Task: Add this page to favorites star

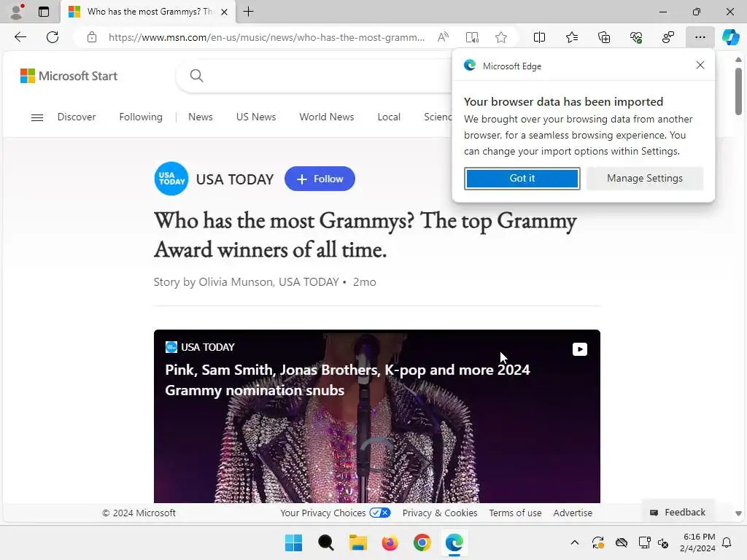Action: coord(501,37)
